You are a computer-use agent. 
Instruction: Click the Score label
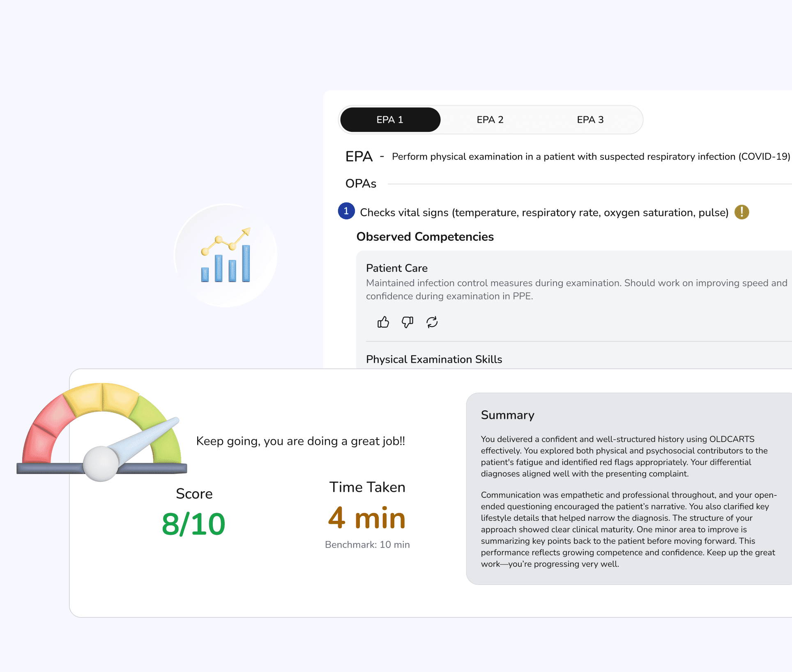click(x=194, y=494)
